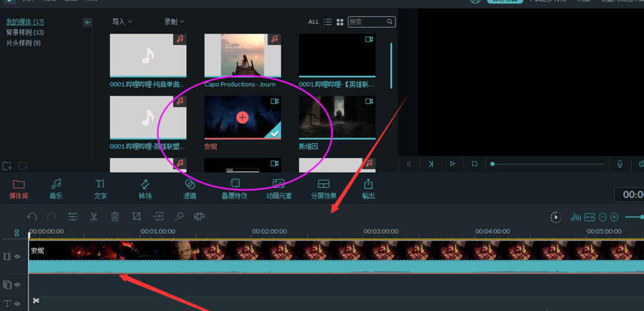644x311 pixels.
Task: Click the text track T icon
Action: tap(7, 304)
